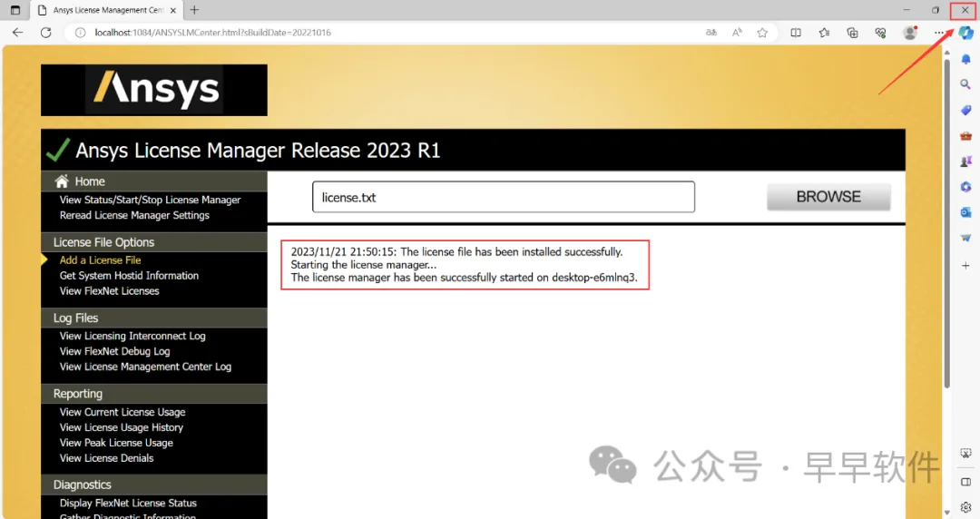Open the Copilot sidebar icon

pyautogui.click(x=966, y=33)
